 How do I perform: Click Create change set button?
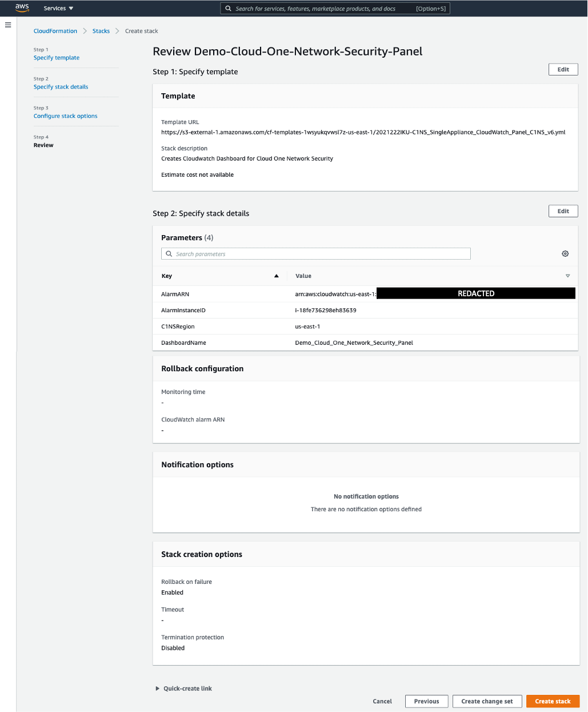[487, 701]
